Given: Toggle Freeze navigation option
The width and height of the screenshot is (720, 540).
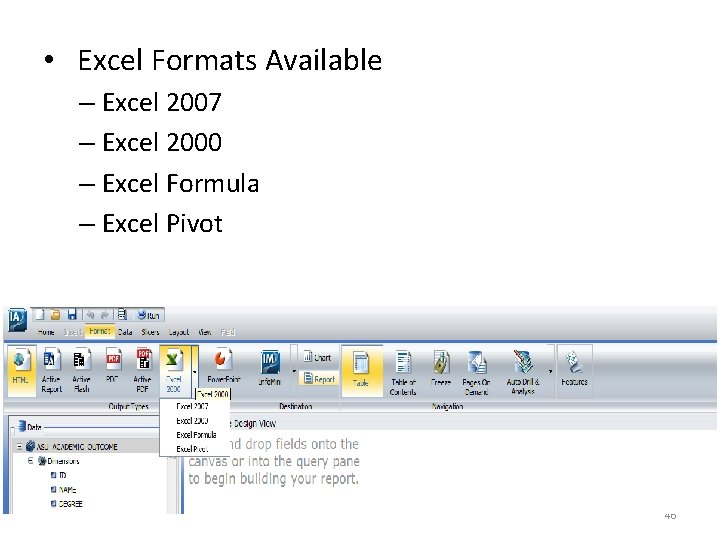Looking at the screenshot, I should coord(441,368).
